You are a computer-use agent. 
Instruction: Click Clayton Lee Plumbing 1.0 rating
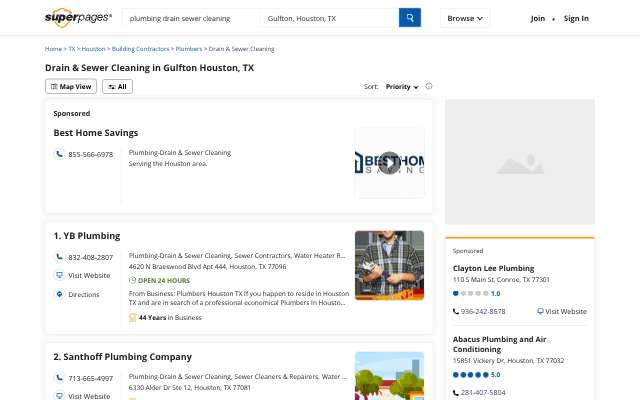click(476, 293)
